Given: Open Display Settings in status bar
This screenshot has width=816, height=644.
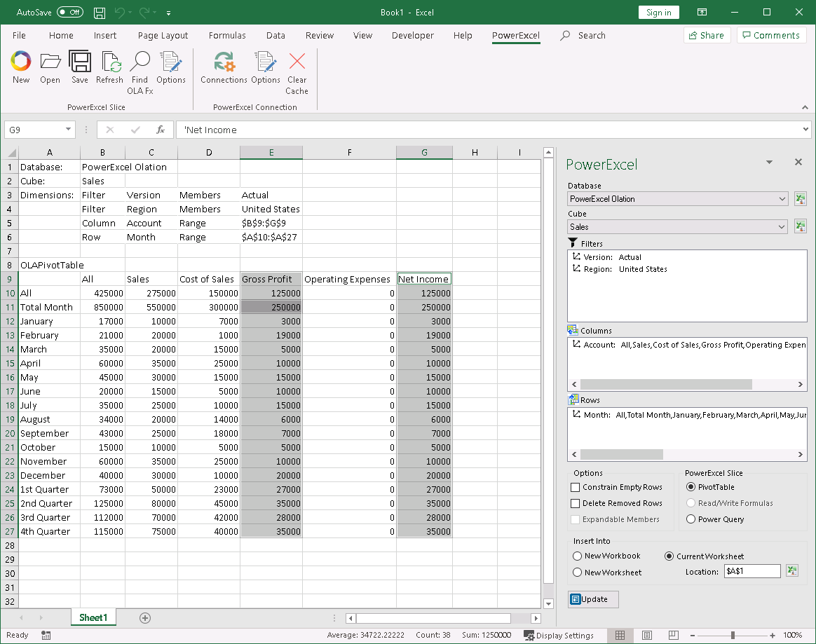Looking at the screenshot, I should [x=559, y=635].
